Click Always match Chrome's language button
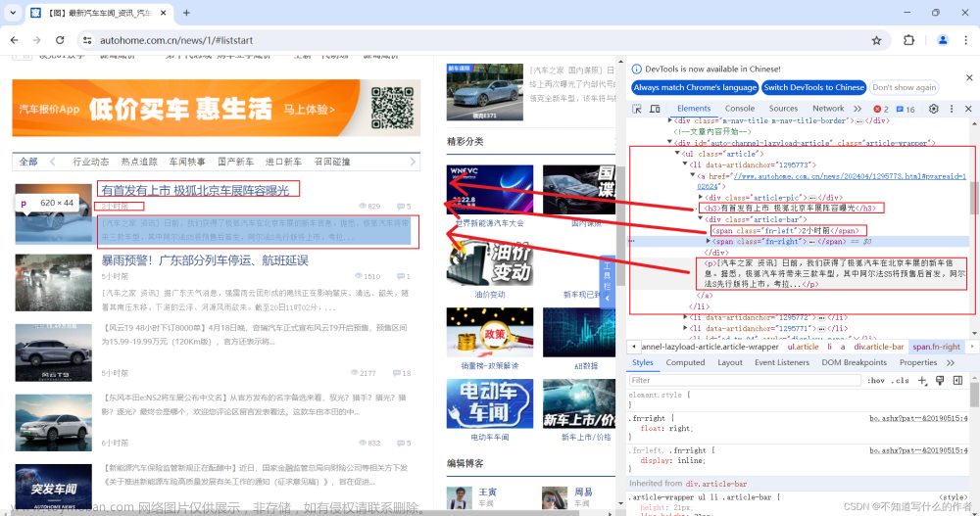Image resolution: width=980 pixels, height=516 pixels. [695, 87]
